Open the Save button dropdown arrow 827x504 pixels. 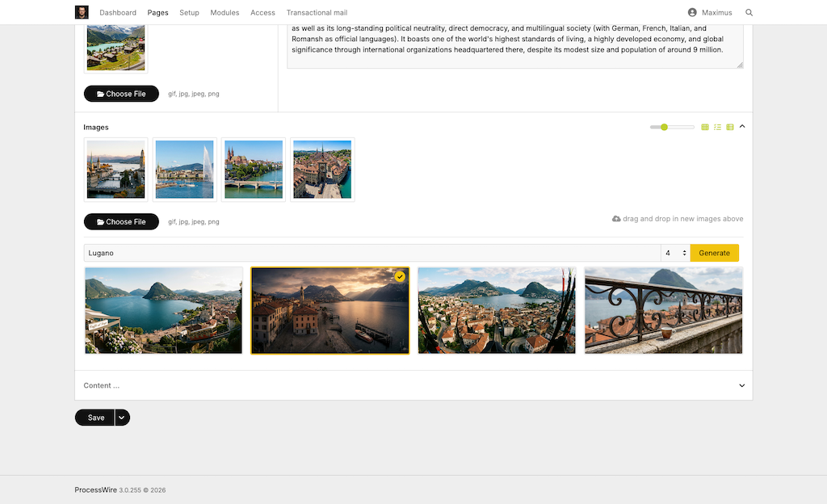pyautogui.click(x=122, y=418)
